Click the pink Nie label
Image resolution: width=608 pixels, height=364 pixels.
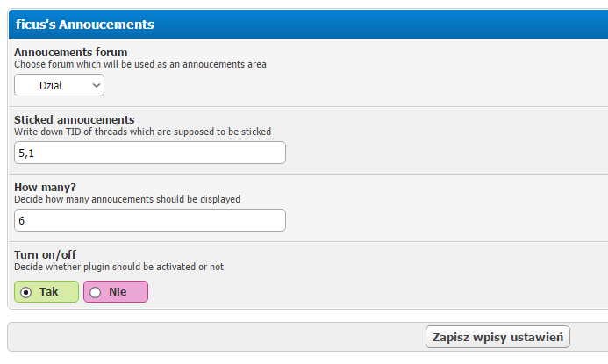pos(116,291)
